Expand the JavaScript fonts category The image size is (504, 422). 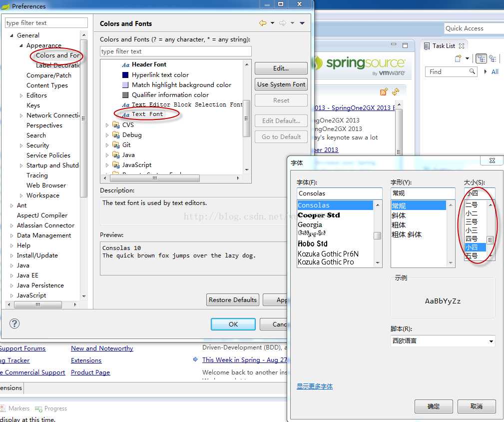107,165
